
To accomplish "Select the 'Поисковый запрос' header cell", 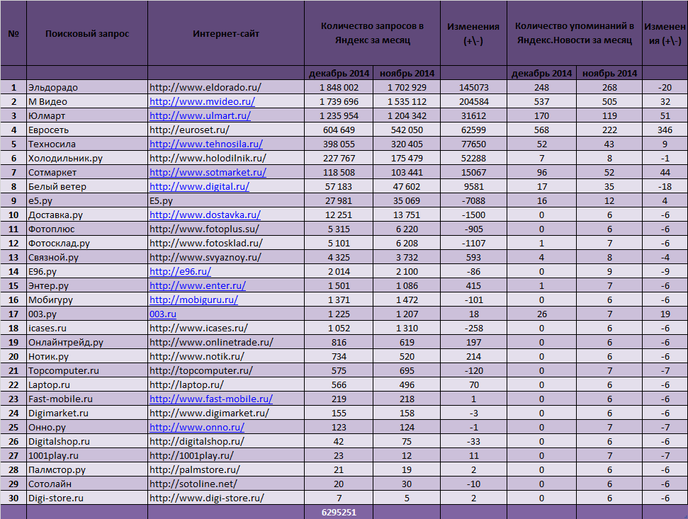I will click(87, 34).
